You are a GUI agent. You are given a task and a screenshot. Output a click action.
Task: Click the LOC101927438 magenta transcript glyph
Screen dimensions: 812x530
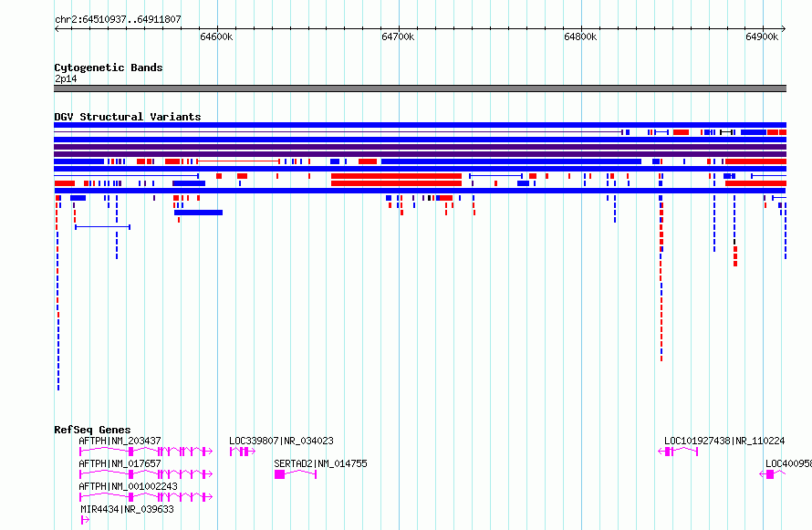[678, 452]
